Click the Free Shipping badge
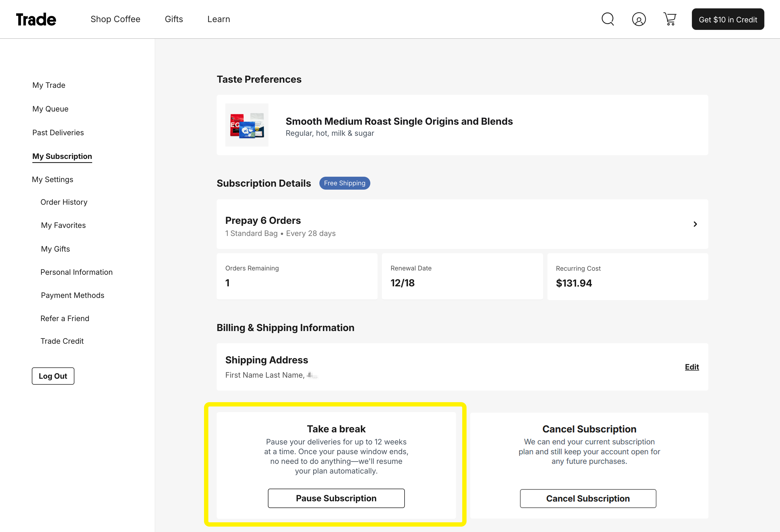The width and height of the screenshot is (780, 532). pos(344,183)
